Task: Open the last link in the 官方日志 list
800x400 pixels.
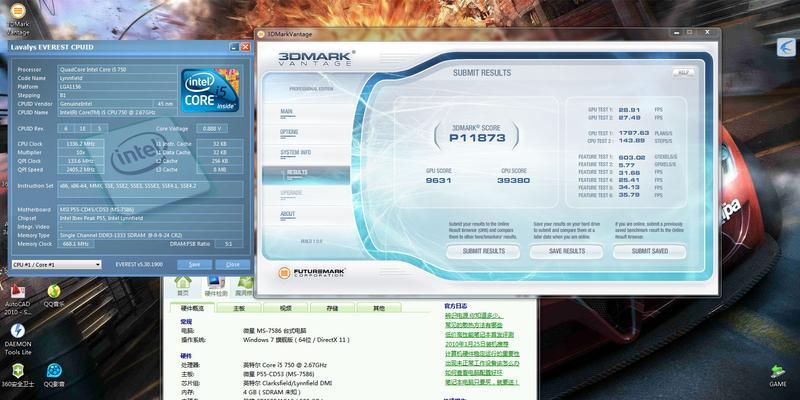Action: (x=482, y=382)
